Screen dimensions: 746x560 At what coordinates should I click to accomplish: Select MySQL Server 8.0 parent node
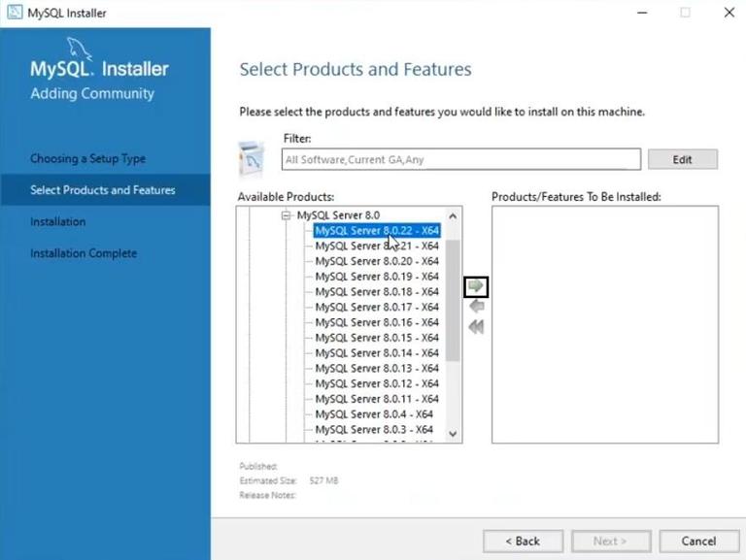[x=338, y=215]
